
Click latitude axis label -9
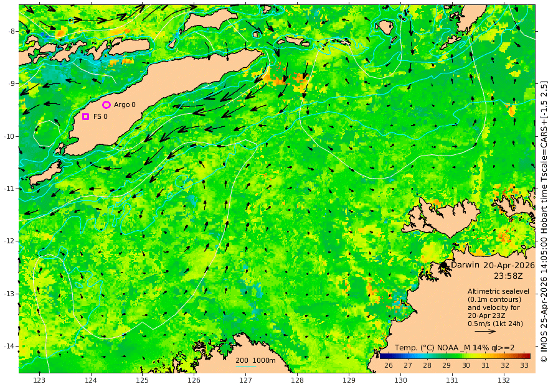click(12, 83)
